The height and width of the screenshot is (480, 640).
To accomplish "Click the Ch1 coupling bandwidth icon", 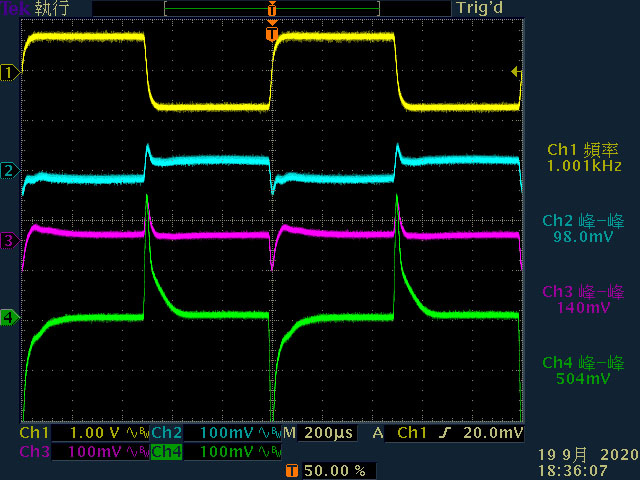I will point(138,433).
